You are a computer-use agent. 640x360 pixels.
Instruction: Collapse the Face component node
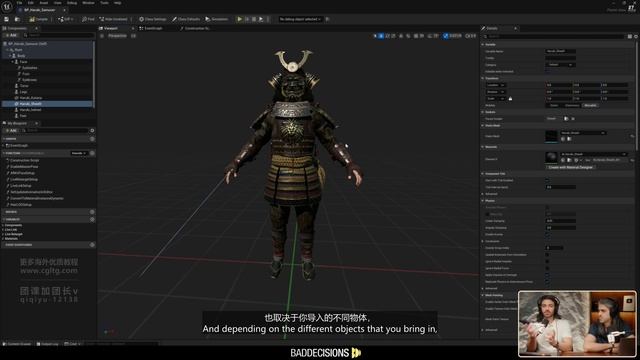(x=13, y=62)
